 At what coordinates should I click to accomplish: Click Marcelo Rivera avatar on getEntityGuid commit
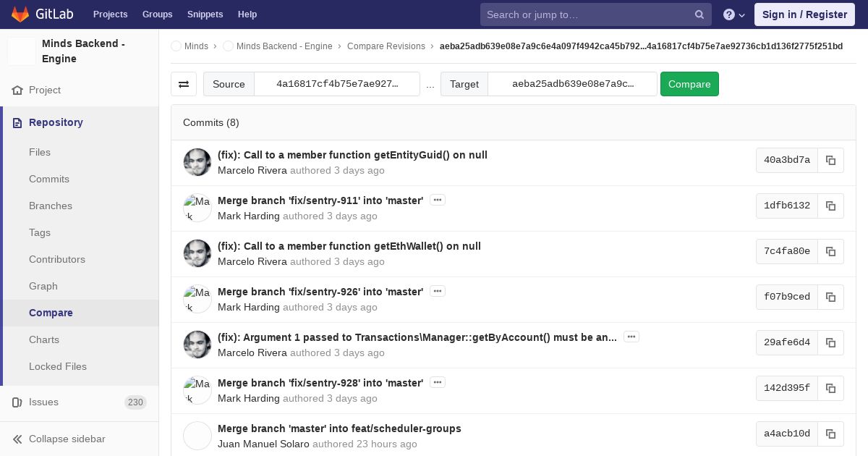(197, 162)
